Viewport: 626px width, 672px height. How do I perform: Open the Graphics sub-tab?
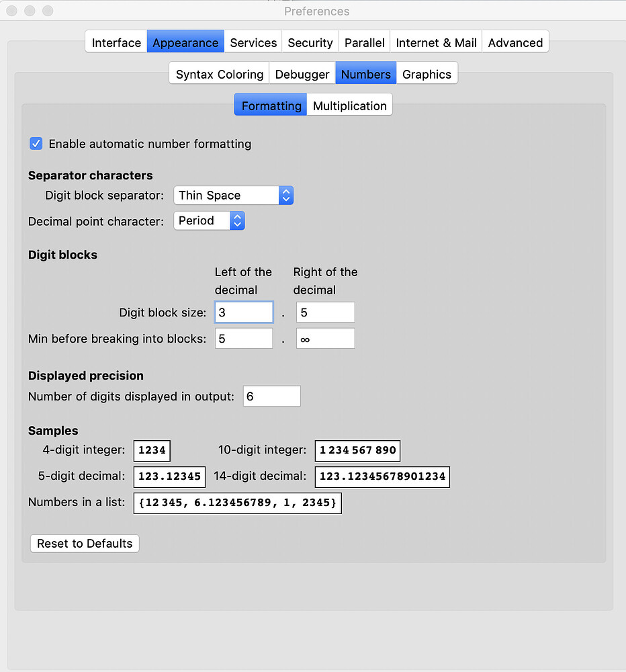click(x=427, y=73)
